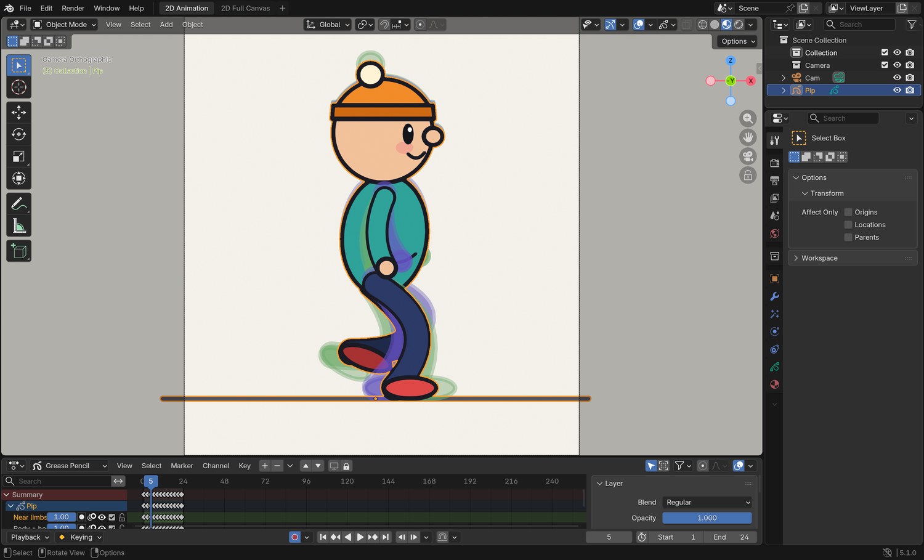The height and width of the screenshot is (560, 924).
Task: Hide the Camera collection in viewport
Action: pyautogui.click(x=897, y=65)
